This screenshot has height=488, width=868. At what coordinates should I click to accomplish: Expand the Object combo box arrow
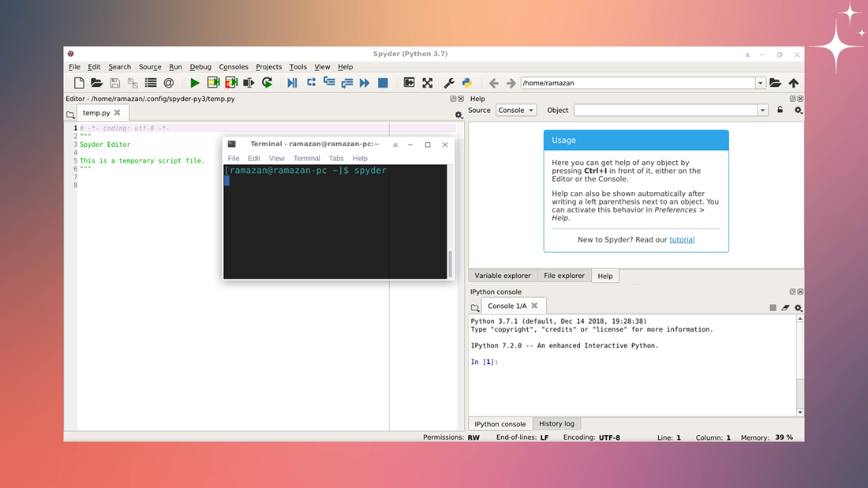pos(762,111)
